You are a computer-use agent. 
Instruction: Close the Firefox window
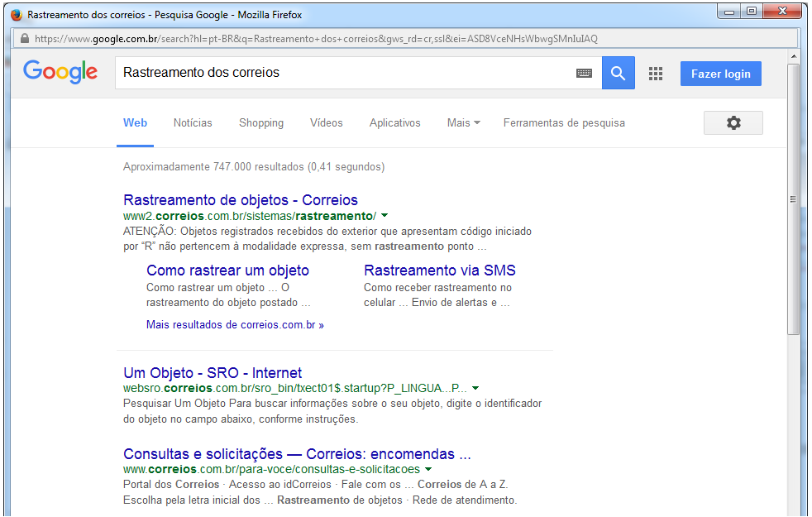pos(783,12)
